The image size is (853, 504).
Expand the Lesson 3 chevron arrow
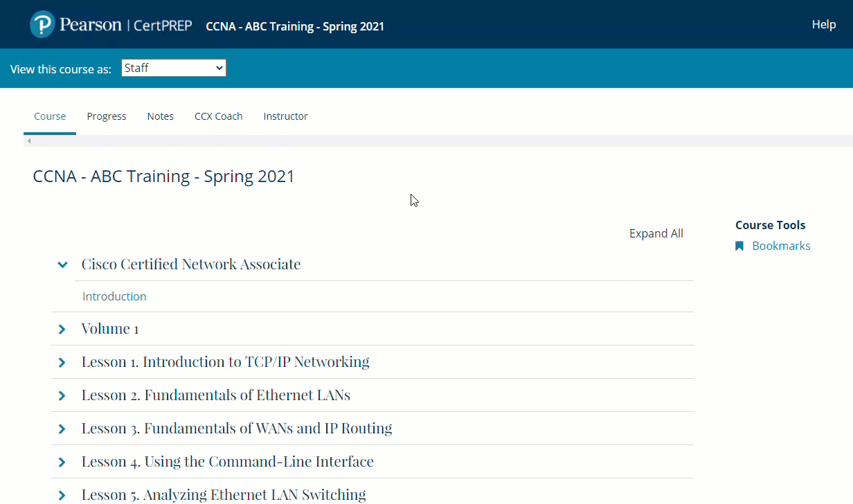[x=62, y=429]
